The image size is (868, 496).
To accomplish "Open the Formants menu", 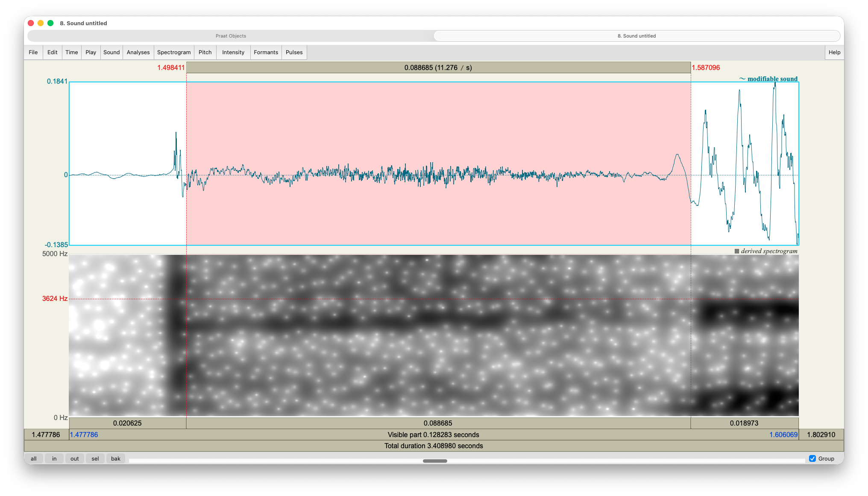I will pyautogui.click(x=266, y=52).
